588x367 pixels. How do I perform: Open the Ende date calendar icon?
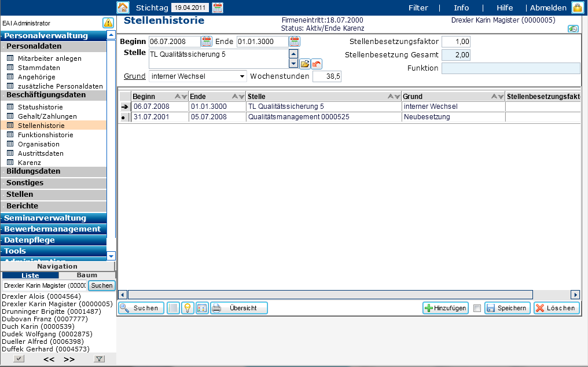tap(295, 42)
